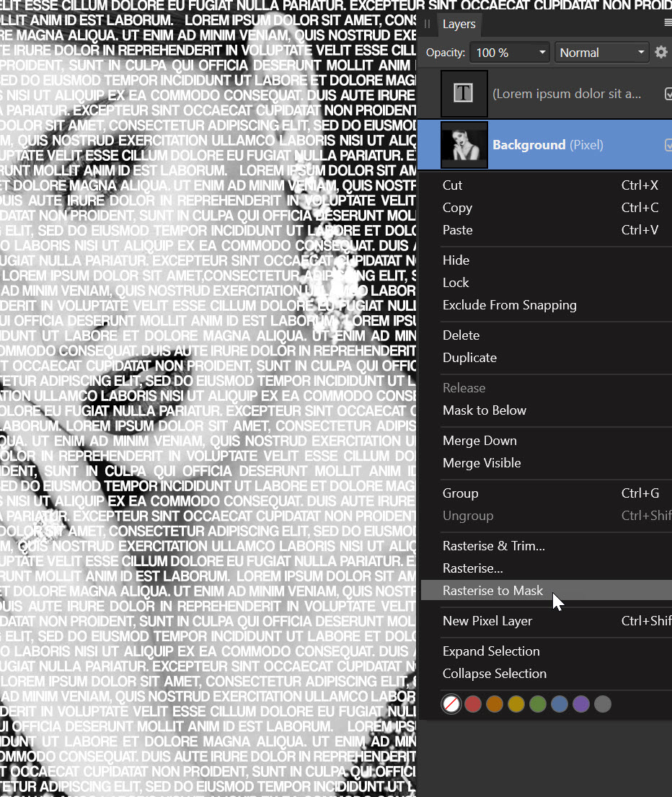The image size is (672, 797).
Task: Select Rasterise to Mask menu entry
Action: click(546, 591)
